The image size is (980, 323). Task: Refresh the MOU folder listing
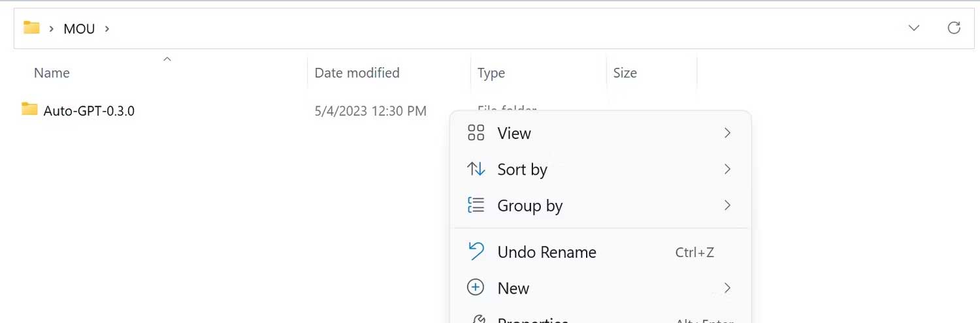pos(954,28)
